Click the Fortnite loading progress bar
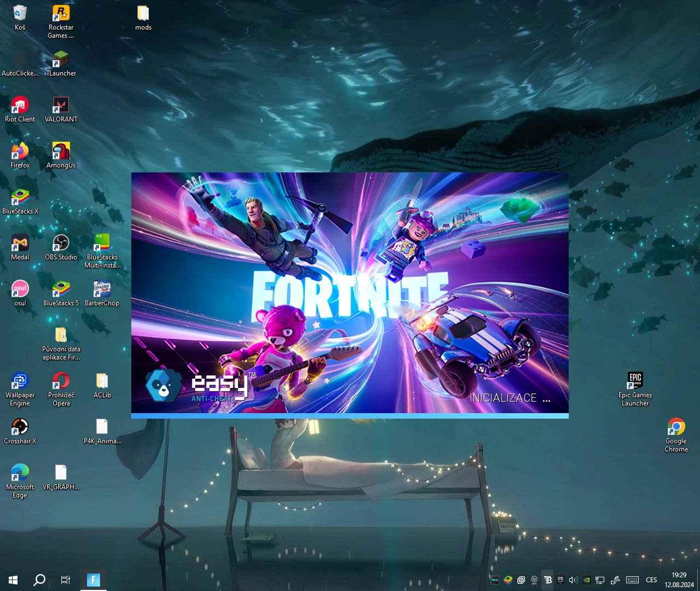700x591 pixels. 350,416
